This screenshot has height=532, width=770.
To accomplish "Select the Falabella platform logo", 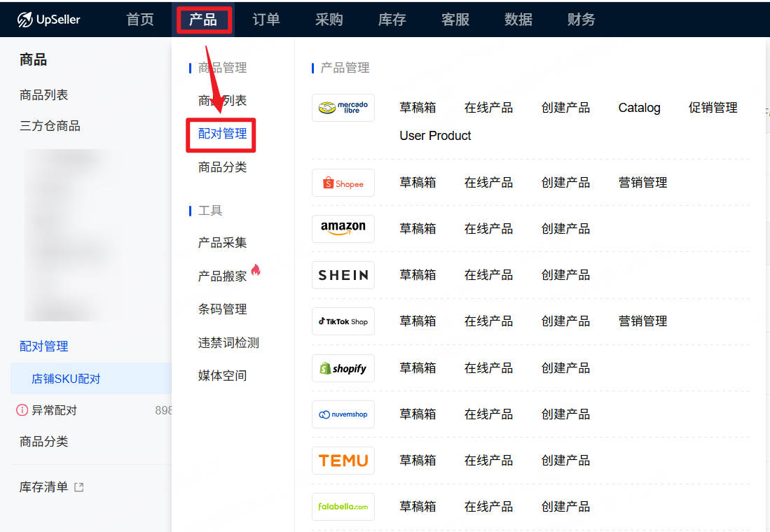I will pyautogui.click(x=343, y=507).
